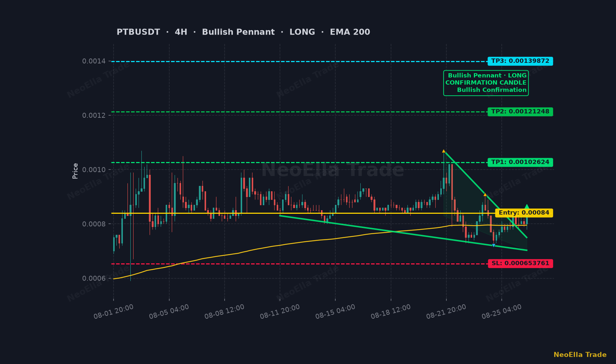The width and height of the screenshot is (616, 364).
Task: Click the 08-11 20:00 date tick
Action: tap(280, 312)
